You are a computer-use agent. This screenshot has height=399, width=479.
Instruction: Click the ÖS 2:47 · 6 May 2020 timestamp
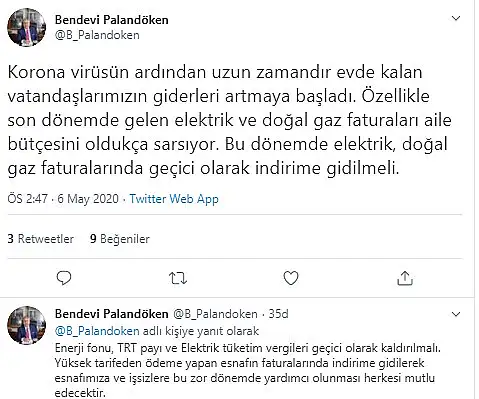tap(63, 199)
